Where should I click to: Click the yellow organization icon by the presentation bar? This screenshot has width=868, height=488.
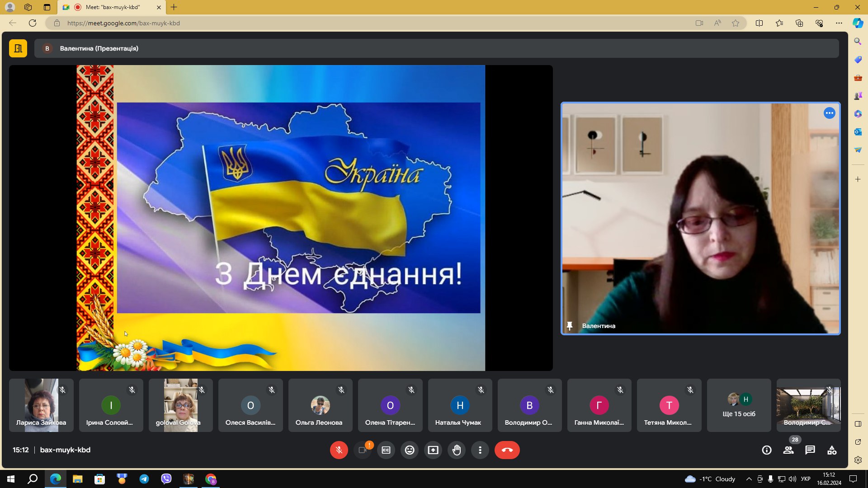[x=18, y=48]
